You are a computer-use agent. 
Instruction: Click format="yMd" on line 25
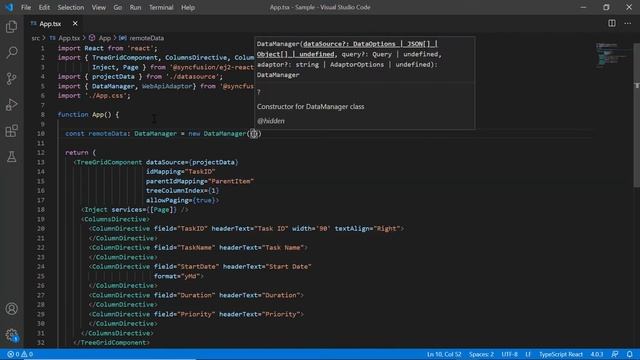(x=177, y=276)
